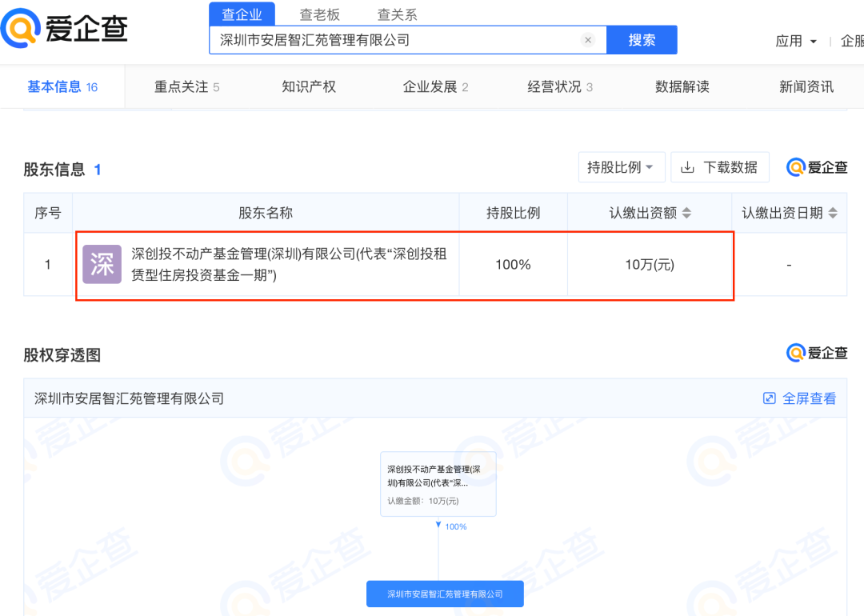Click the chart title 深圳市安居智汇苑管理有限公司
864x616 pixels.
pos(129,398)
